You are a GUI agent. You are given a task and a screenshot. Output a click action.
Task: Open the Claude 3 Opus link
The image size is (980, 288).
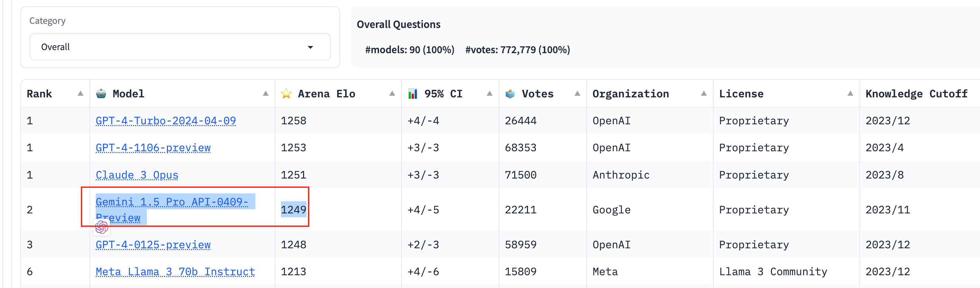[137, 175]
